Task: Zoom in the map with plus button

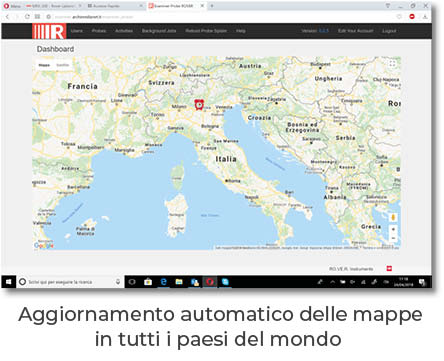Action: [393, 229]
